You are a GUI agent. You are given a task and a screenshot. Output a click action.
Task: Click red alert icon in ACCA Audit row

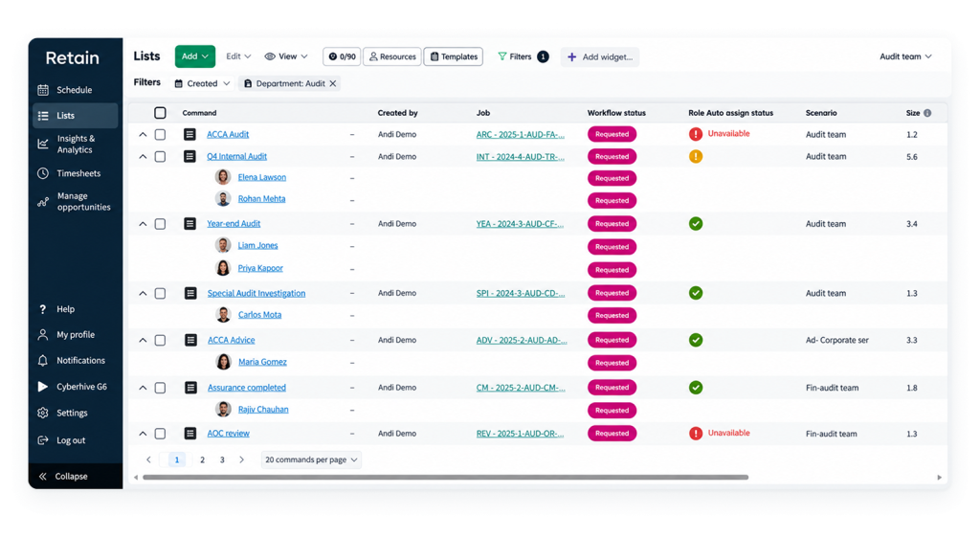coord(696,134)
